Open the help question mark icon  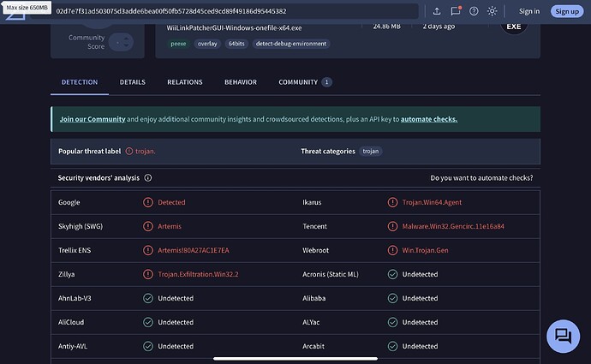coord(474,11)
